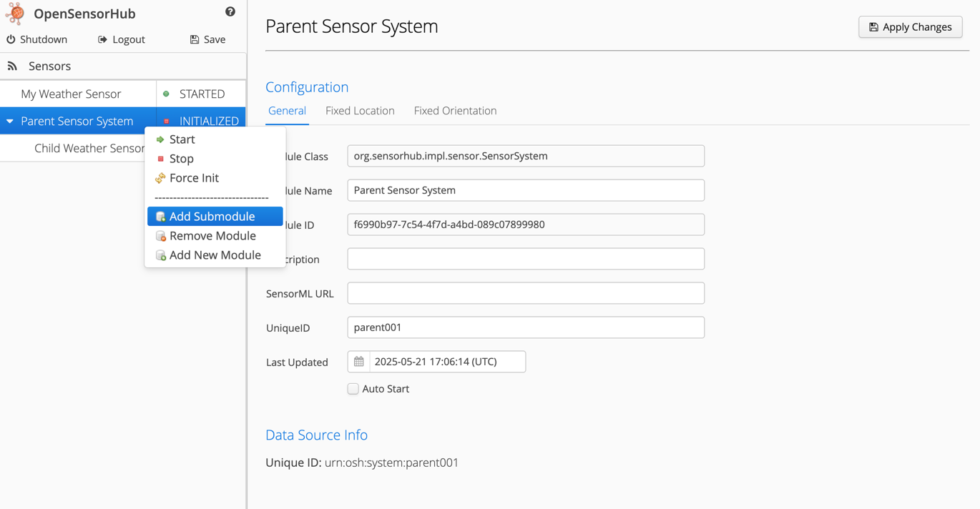Click the Logout button
The width and height of the screenshot is (980, 509).
(121, 39)
